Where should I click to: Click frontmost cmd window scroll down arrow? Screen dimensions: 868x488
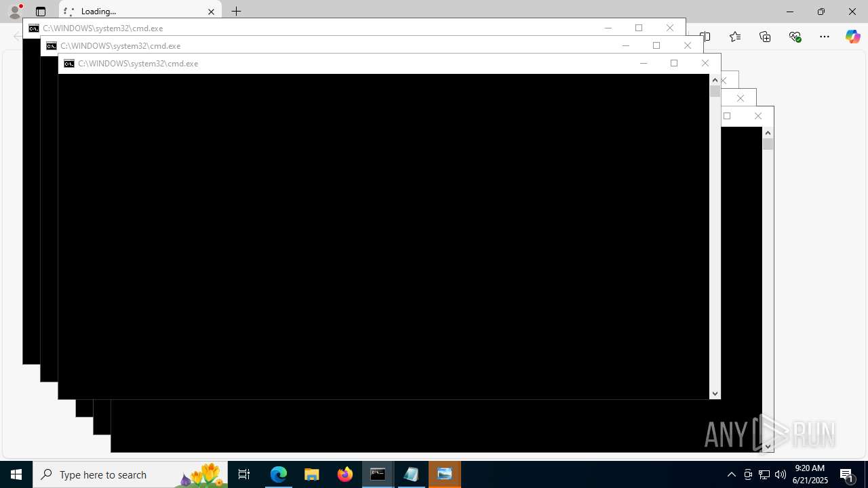[715, 394]
